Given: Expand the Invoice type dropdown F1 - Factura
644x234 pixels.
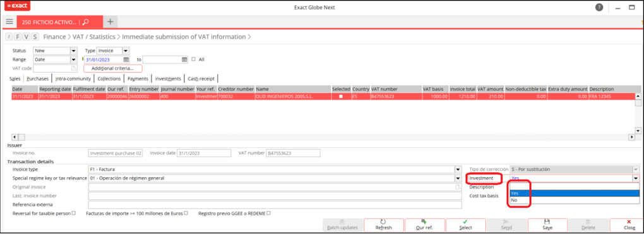Looking at the screenshot, I should click(458, 169).
